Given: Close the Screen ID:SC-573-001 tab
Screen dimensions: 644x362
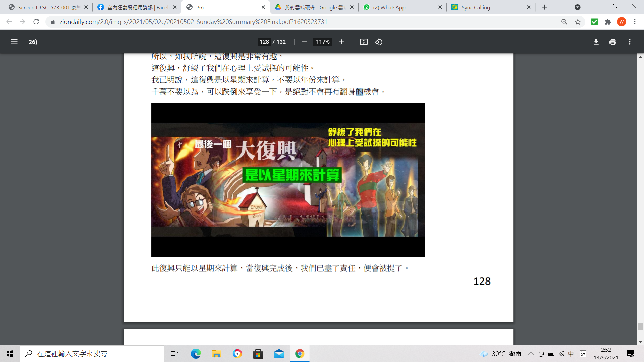Looking at the screenshot, I should coord(86,7).
